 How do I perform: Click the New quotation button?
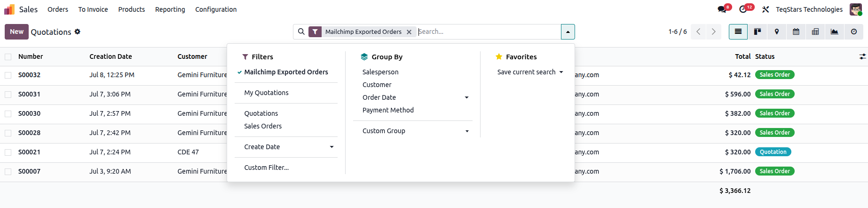[16, 32]
